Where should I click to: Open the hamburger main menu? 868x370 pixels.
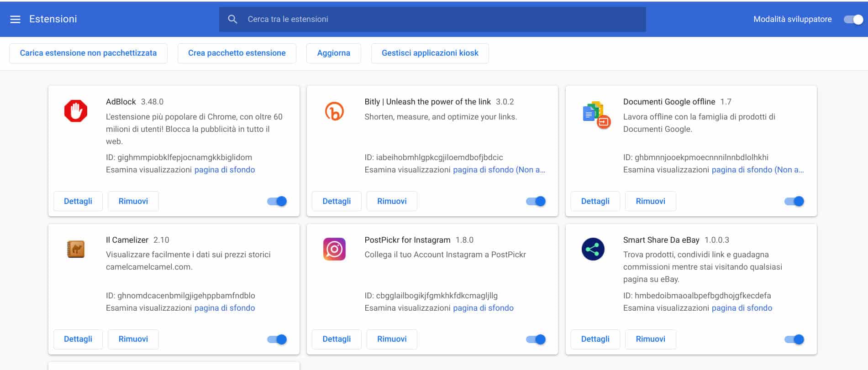(15, 19)
